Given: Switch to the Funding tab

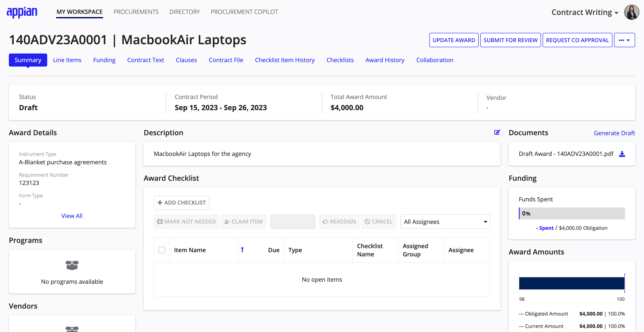Looking at the screenshot, I should pos(104,60).
